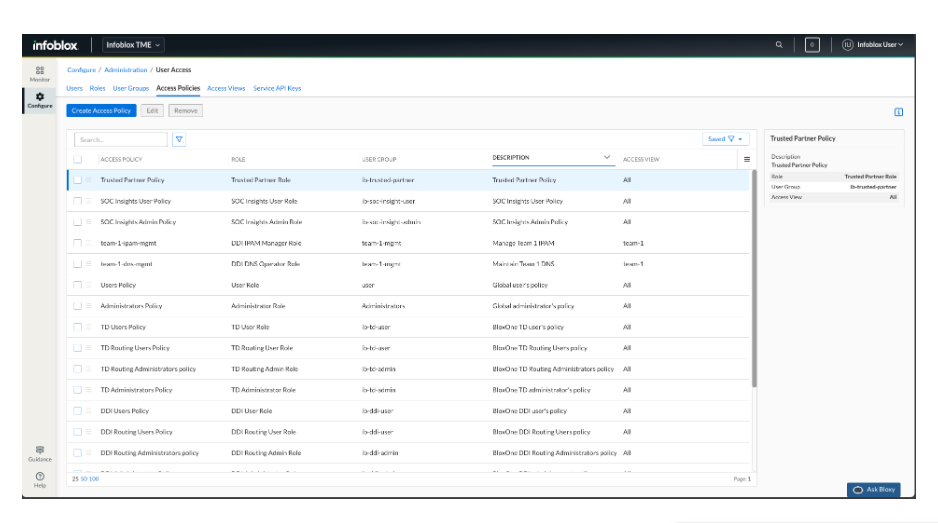Select the Trusted Partner Policy checkbox
The image size is (938, 523).
78,180
